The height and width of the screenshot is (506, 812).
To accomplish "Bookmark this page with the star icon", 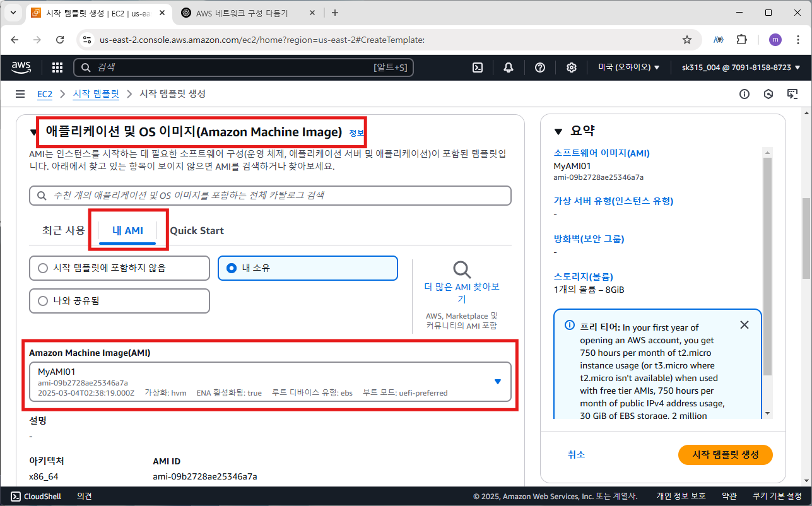I will (x=687, y=39).
